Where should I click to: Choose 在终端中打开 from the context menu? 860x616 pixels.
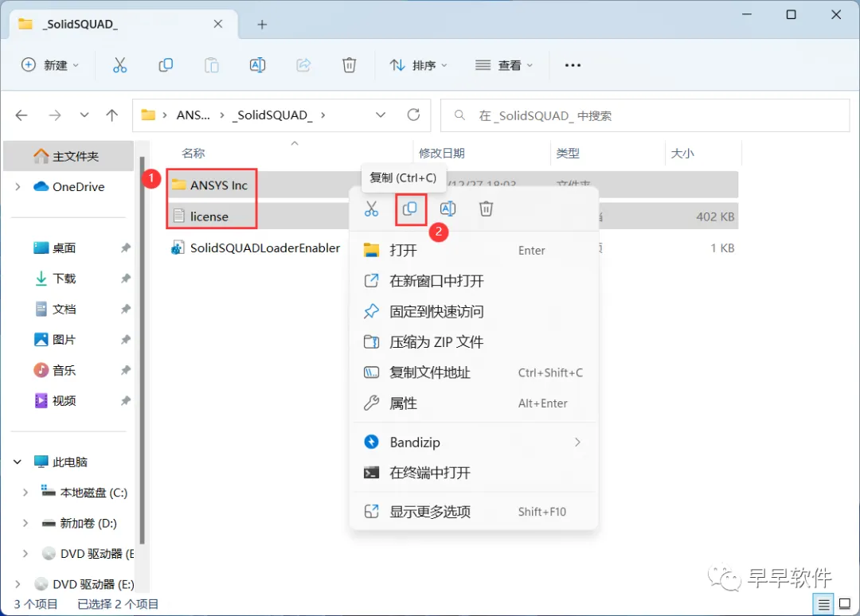pos(474,473)
